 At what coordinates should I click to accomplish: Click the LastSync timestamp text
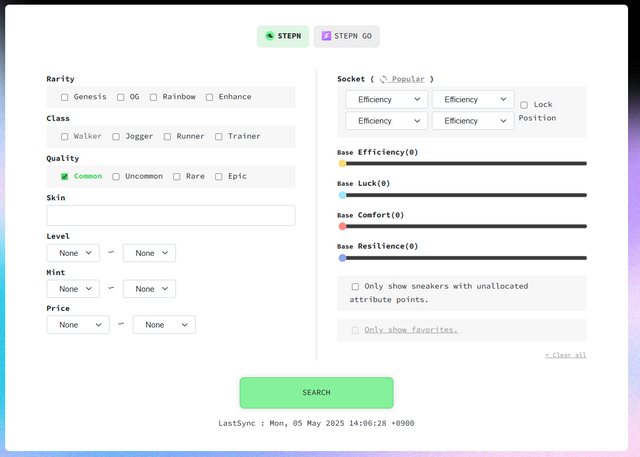coord(316,423)
